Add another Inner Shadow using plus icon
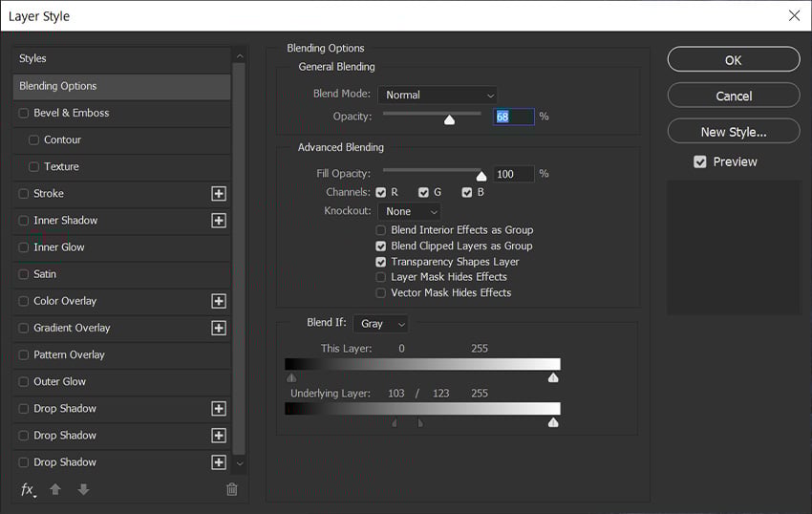 click(x=219, y=221)
